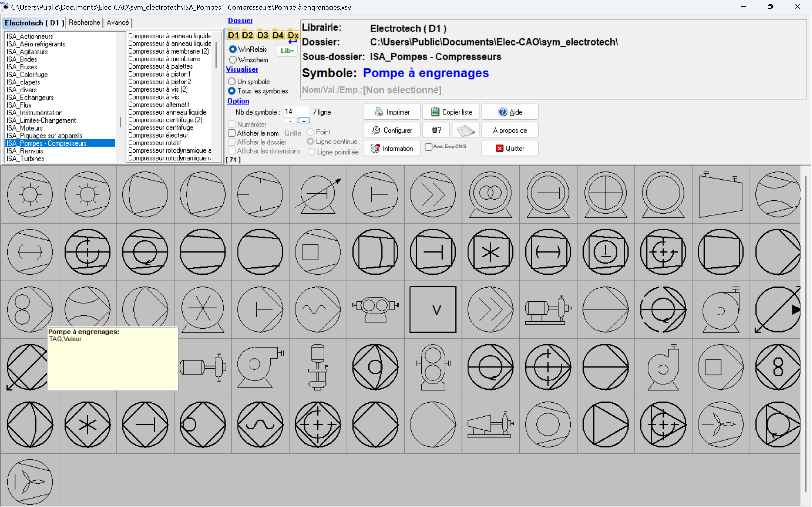
Task: Switch to the Recherche tab
Action: tap(84, 23)
